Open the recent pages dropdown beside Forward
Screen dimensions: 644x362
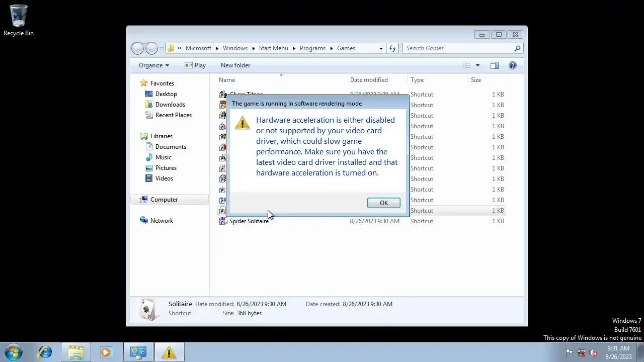pyautogui.click(x=162, y=49)
